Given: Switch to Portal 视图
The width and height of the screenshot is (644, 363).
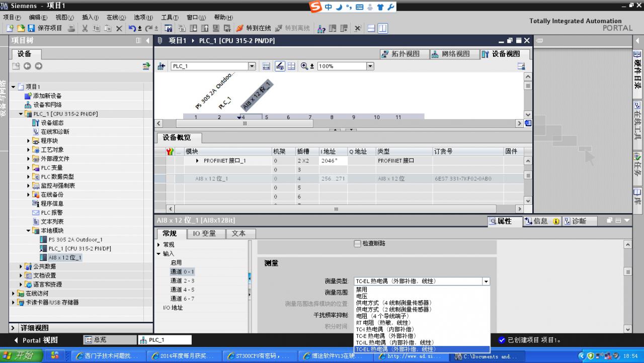Looking at the screenshot, I should pos(35,340).
